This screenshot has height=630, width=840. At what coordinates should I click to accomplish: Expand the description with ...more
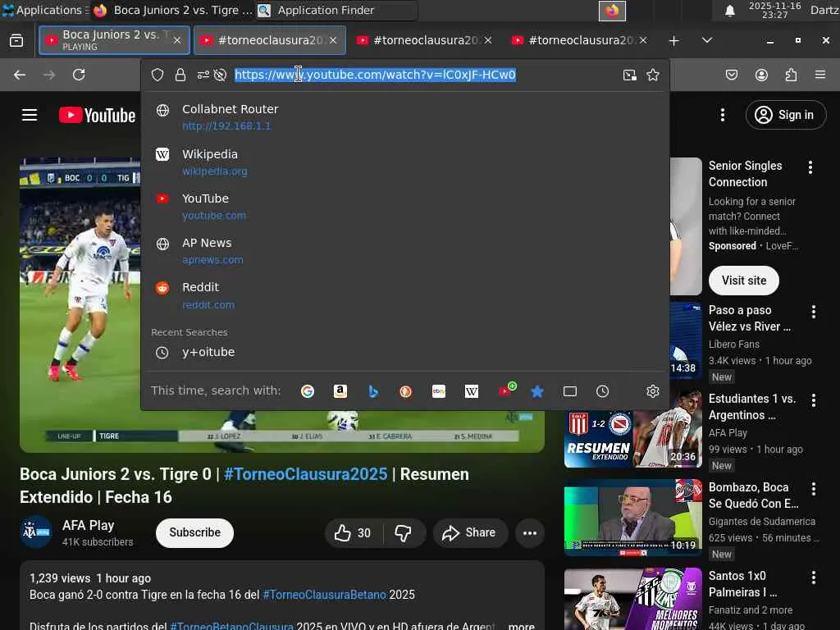[521, 626]
